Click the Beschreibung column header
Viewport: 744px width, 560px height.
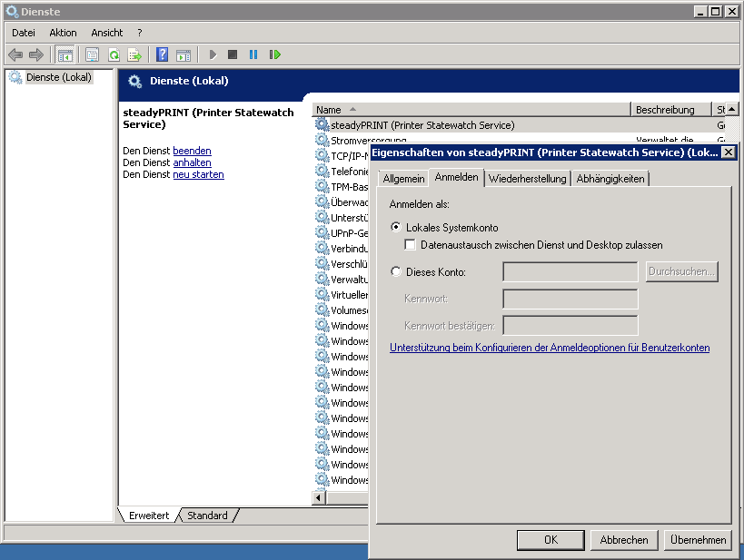tap(671, 110)
